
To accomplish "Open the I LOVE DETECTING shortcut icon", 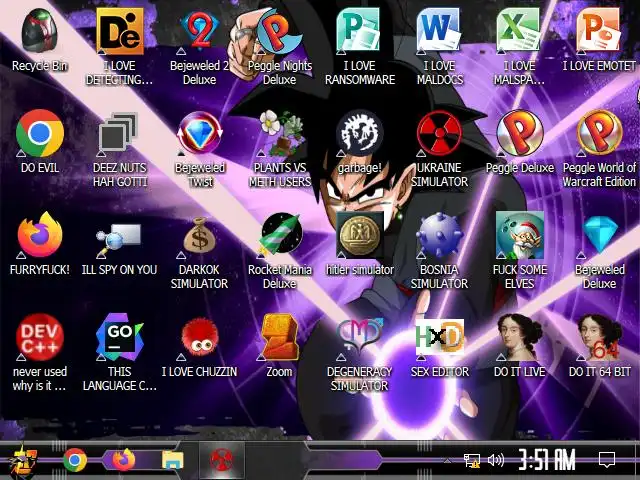I will [119, 31].
